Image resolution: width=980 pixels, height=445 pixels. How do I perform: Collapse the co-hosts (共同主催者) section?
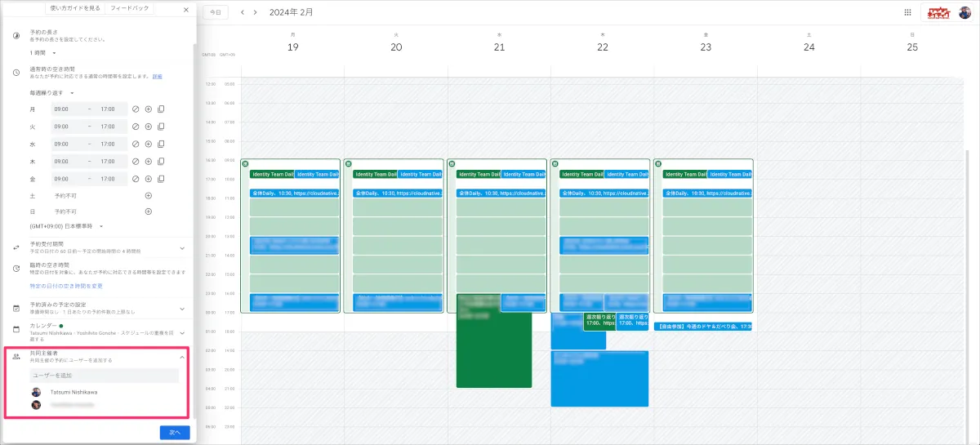pyautogui.click(x=182, y=356)
